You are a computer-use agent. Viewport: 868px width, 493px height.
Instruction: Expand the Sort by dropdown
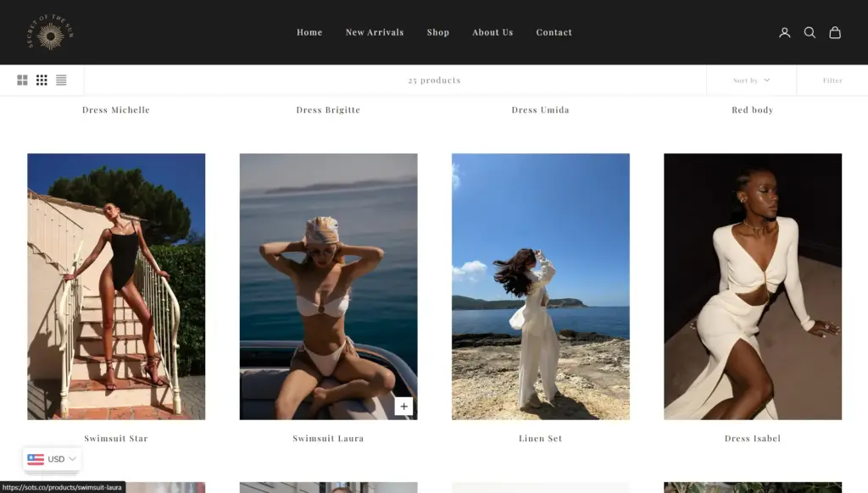[x=751, y=80]
